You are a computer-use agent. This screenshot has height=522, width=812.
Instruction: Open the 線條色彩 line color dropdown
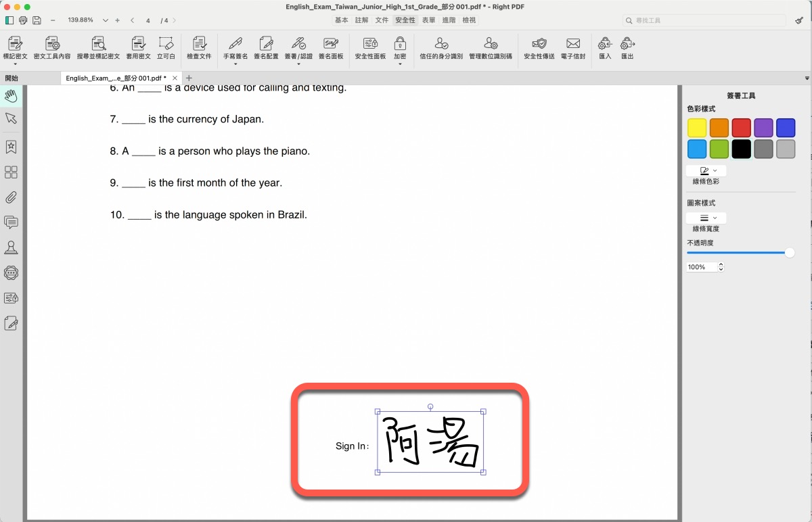pyautogui.click(x=706, y=171)
